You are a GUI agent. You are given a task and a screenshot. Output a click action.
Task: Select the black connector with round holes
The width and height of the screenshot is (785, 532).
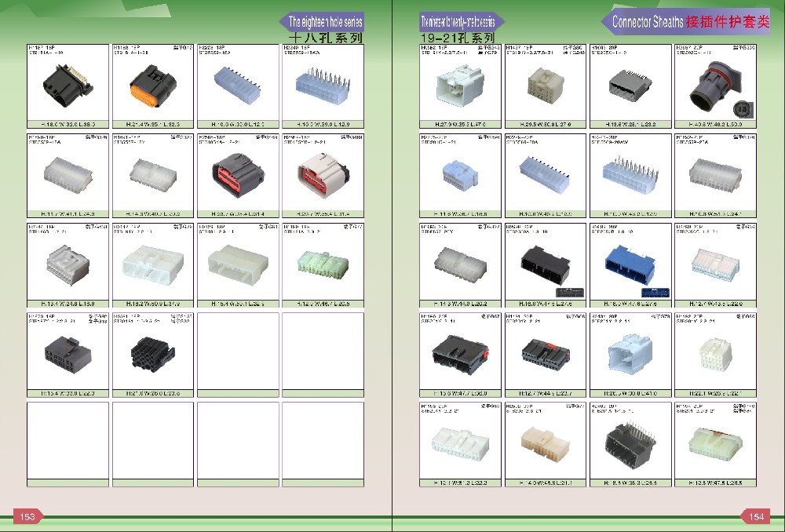153,354
